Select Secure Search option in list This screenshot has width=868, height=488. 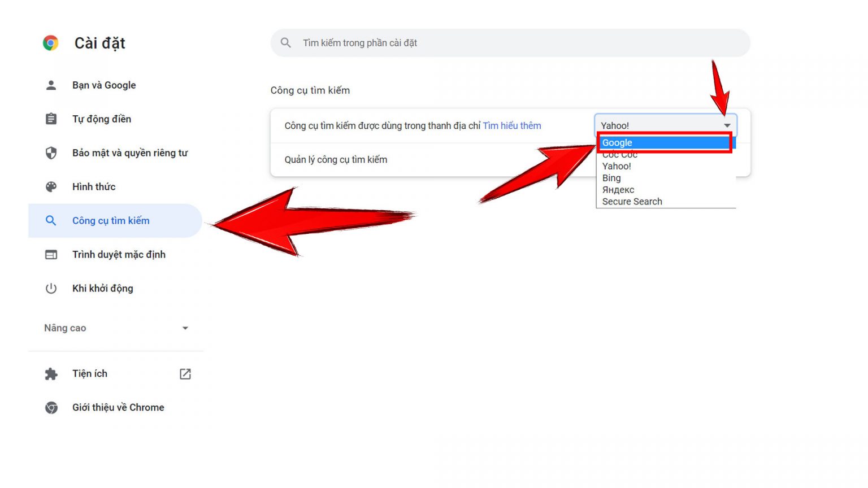click(632, 202)
